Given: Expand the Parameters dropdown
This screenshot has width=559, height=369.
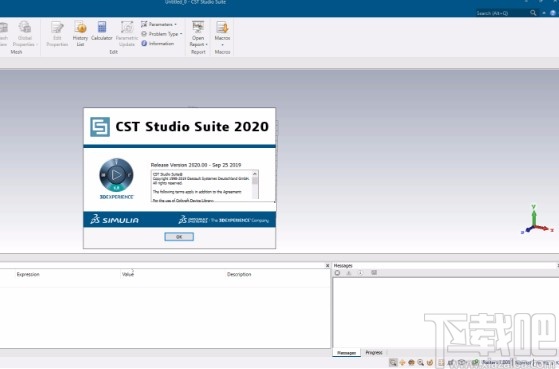Looking at the screenshot, I should point(159,24).
